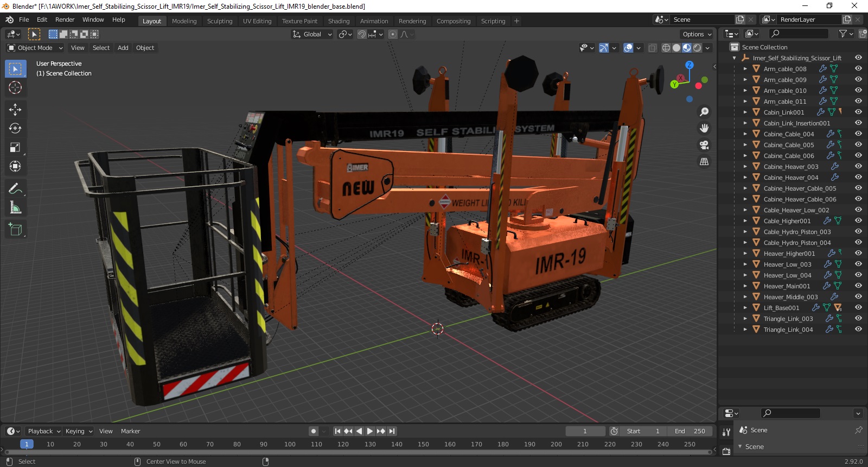Play animation in reverse

pos(359,431)
